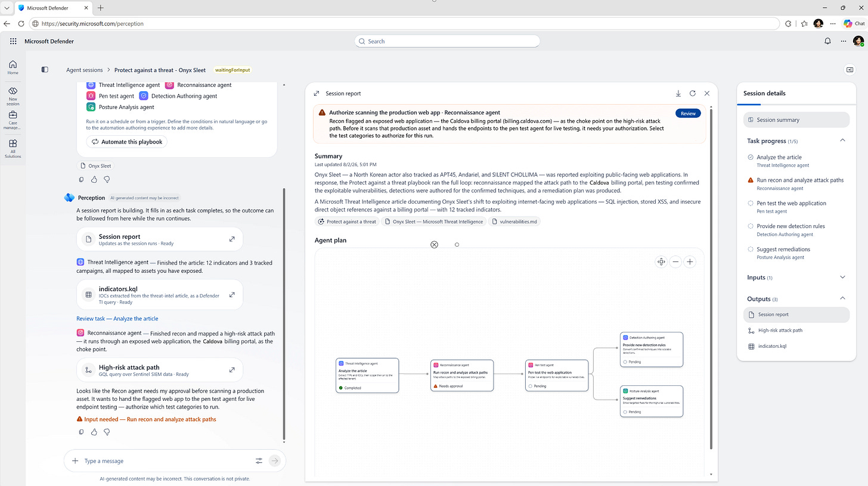Image resolution: width=868 pixels, height=486 pixels.
Task: Open the Session report card's expand arrow in chat
Action: click(x=232, y=239)
